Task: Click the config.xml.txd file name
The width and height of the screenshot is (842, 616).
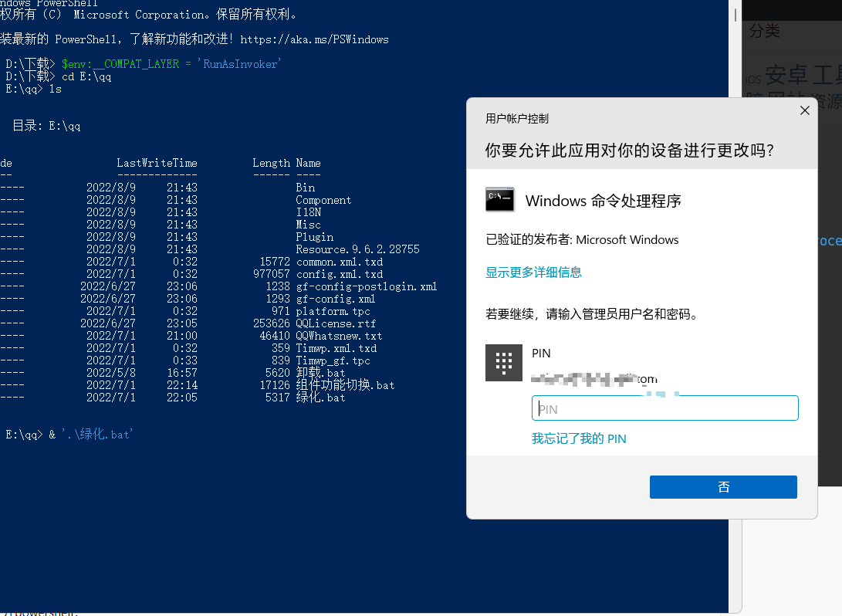Action: pos(340,274)
